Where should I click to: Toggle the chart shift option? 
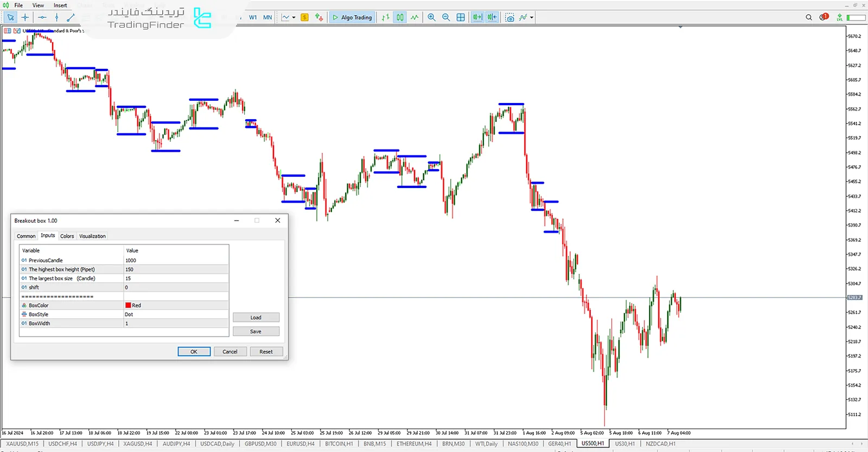click(x=492, y=17)
